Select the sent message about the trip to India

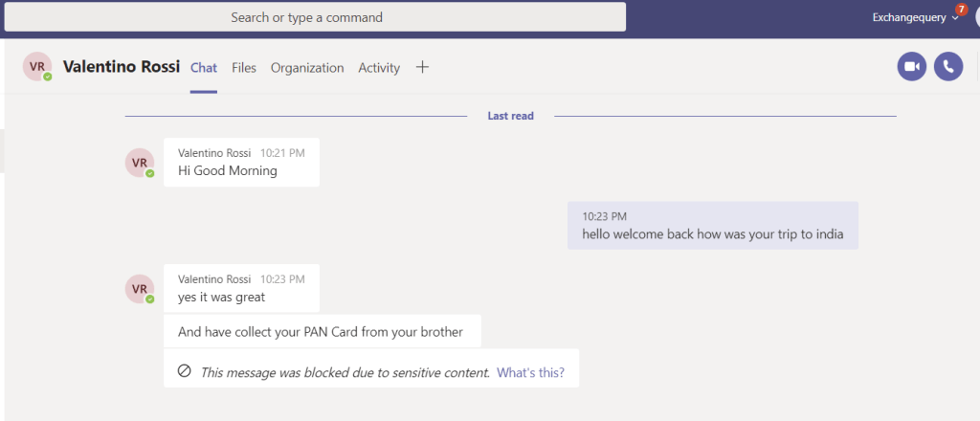[712, 234]
